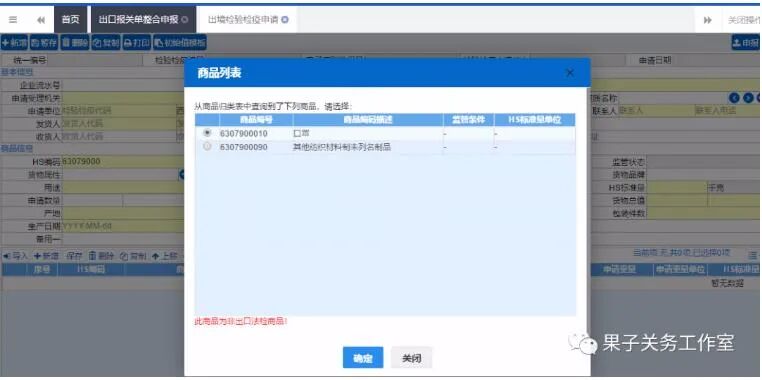Click the 发货人 code input field
This screenshot has height=380, width=762.
click(x=118, y=123)
